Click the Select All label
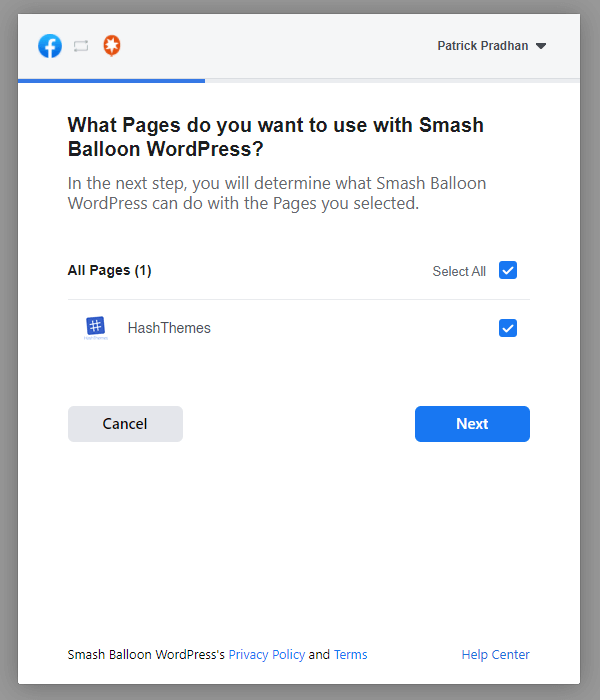 tap(459, 271)
